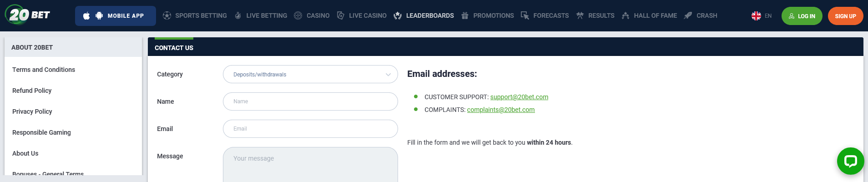868x182 pixels.
Task: Open the Mobile App button
Action: pos(116,16)
